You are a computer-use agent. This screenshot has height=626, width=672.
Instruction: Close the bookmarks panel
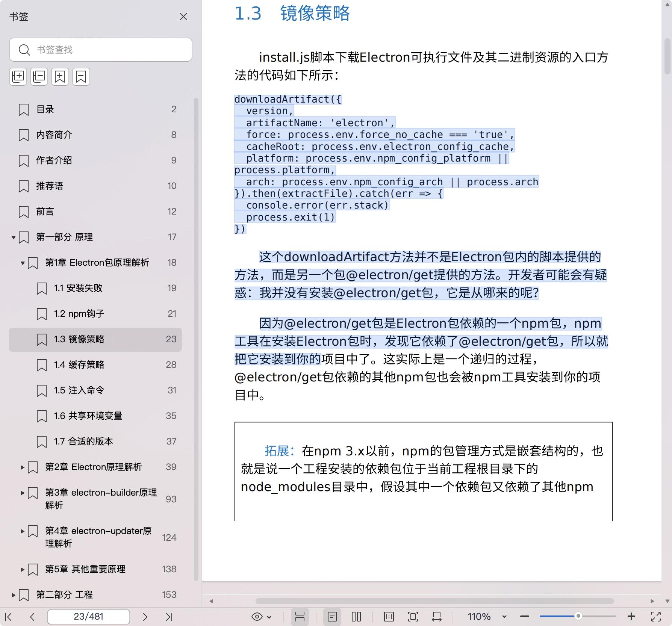[x=183, y=17]
